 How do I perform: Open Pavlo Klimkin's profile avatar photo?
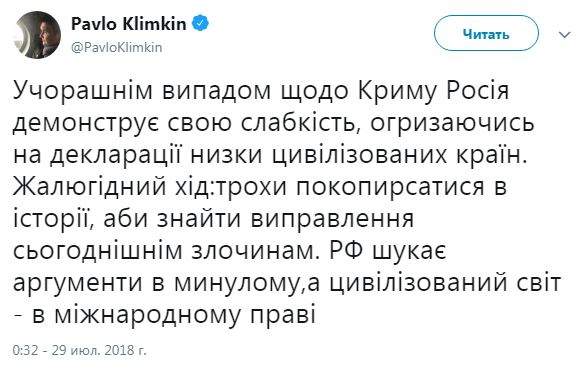37,35
